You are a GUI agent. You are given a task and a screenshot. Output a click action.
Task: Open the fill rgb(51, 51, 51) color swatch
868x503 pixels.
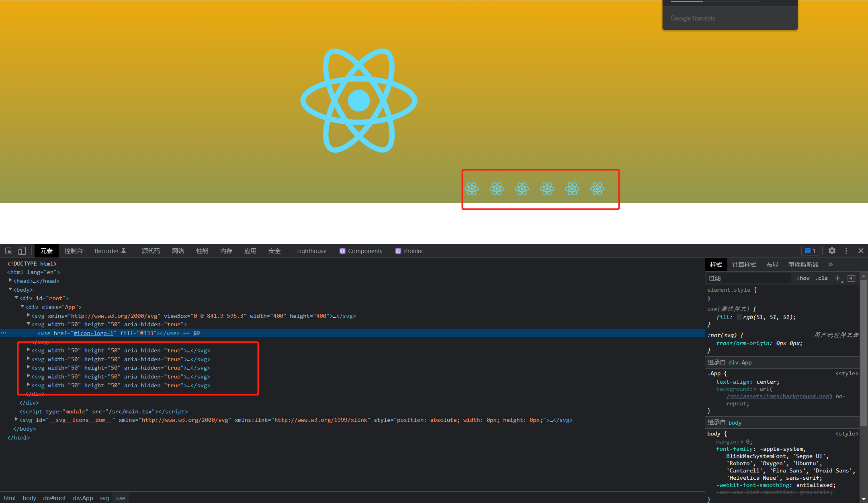pos(739,317)
